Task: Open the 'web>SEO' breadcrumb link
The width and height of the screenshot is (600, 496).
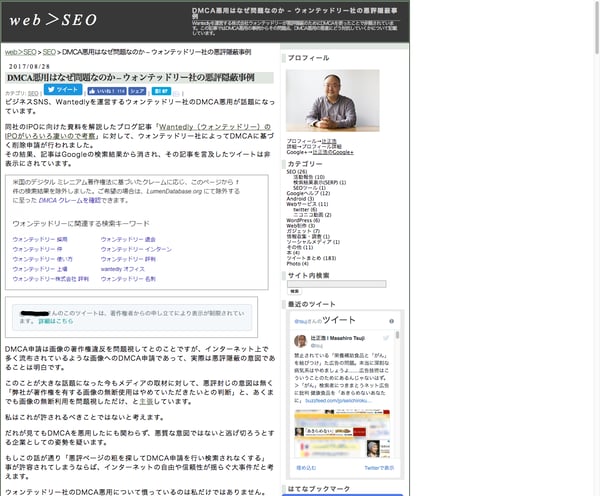Action: [x=21, y=52]
